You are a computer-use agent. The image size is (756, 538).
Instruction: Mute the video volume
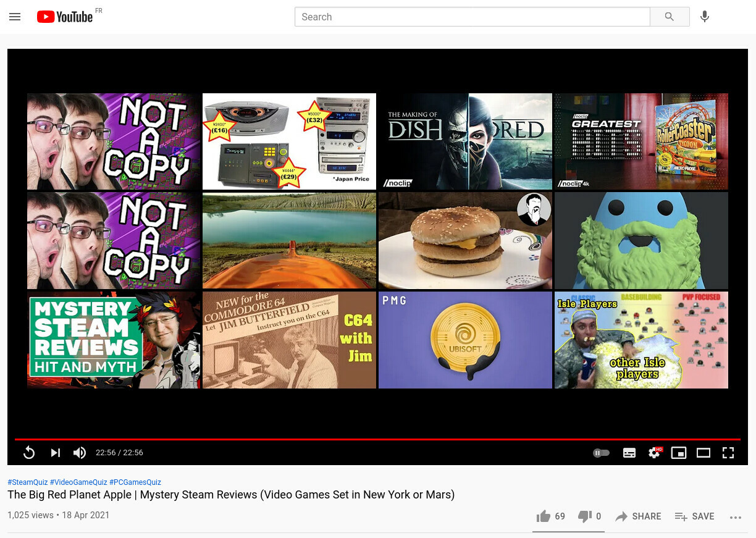(x=80, y=453)
